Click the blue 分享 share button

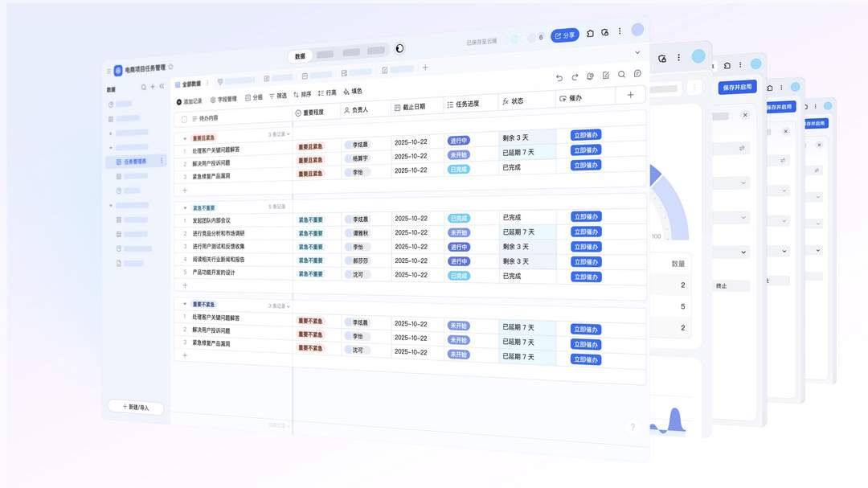click(565, 35)
